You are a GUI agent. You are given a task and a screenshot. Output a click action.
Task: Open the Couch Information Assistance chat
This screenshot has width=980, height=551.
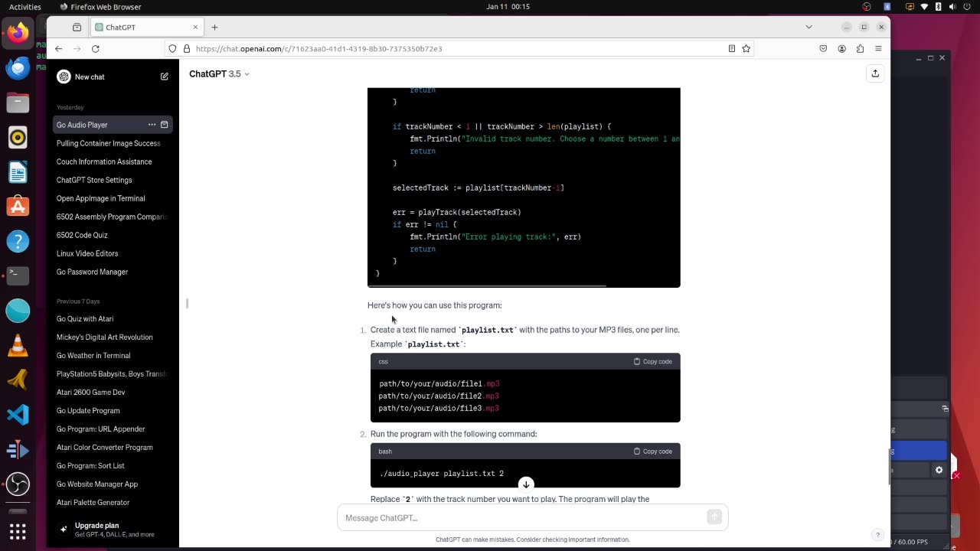112,161
